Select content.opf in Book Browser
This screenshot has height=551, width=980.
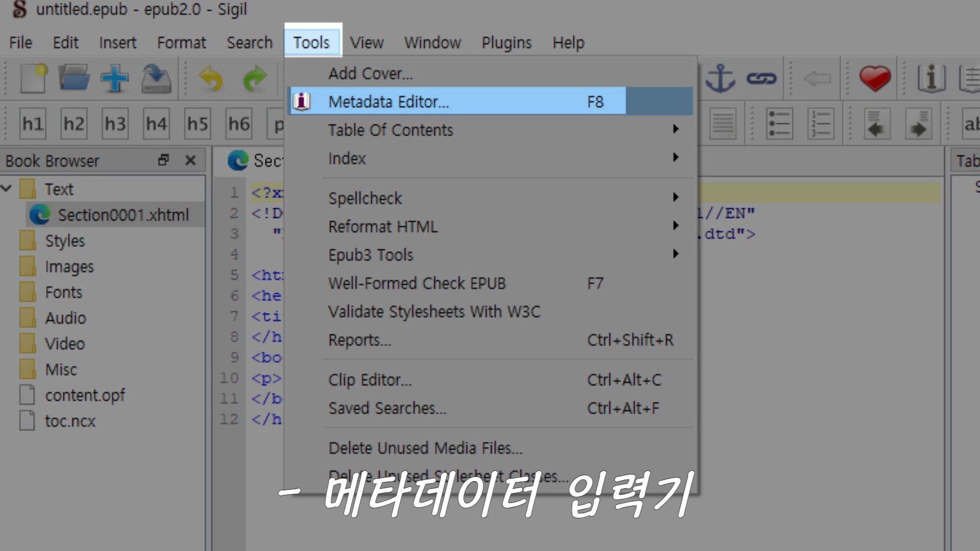click(85, 395)
